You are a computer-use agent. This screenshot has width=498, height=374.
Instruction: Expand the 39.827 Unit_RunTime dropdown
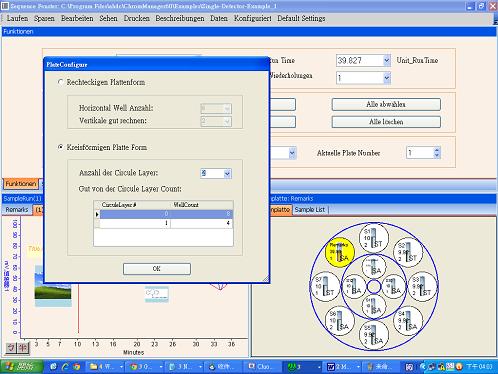coord(386,60)
